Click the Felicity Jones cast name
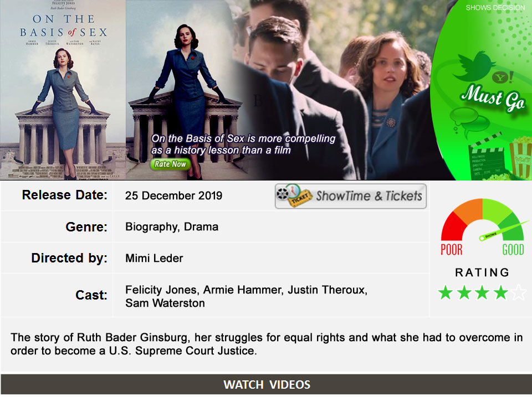Viewport: 532px width, 397px height. (161, 290)
